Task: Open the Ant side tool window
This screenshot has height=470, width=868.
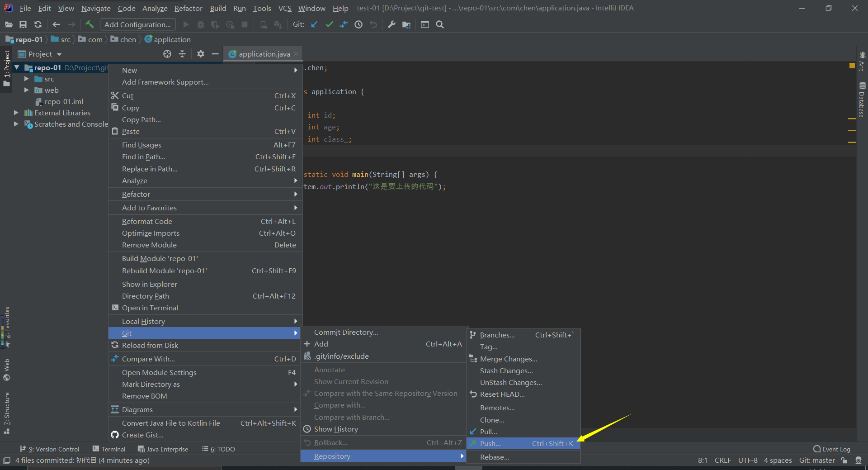Action: (x=862, y=61)
